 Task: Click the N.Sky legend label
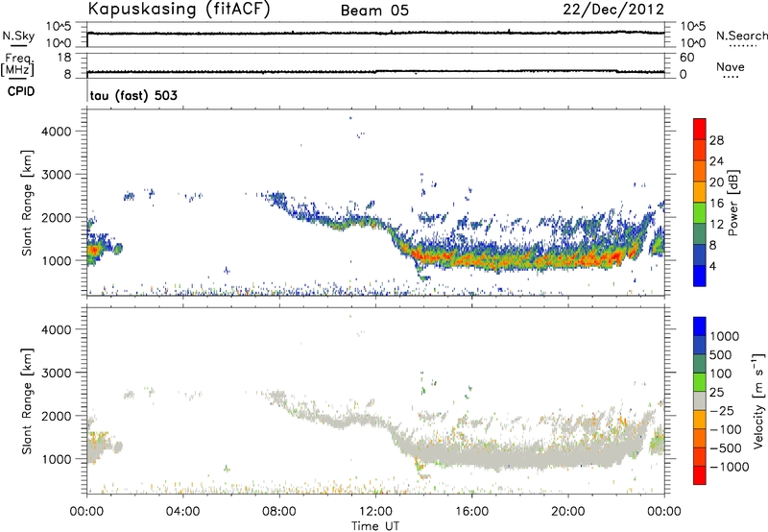(18, 36)
